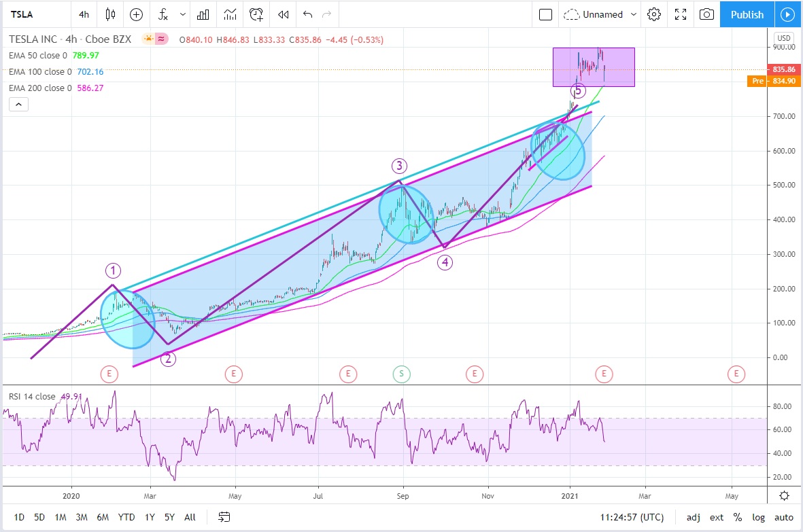The width and height of the screenshot is (803, 532).
Task: Click the play icon next to Publish
Action: 787,14
